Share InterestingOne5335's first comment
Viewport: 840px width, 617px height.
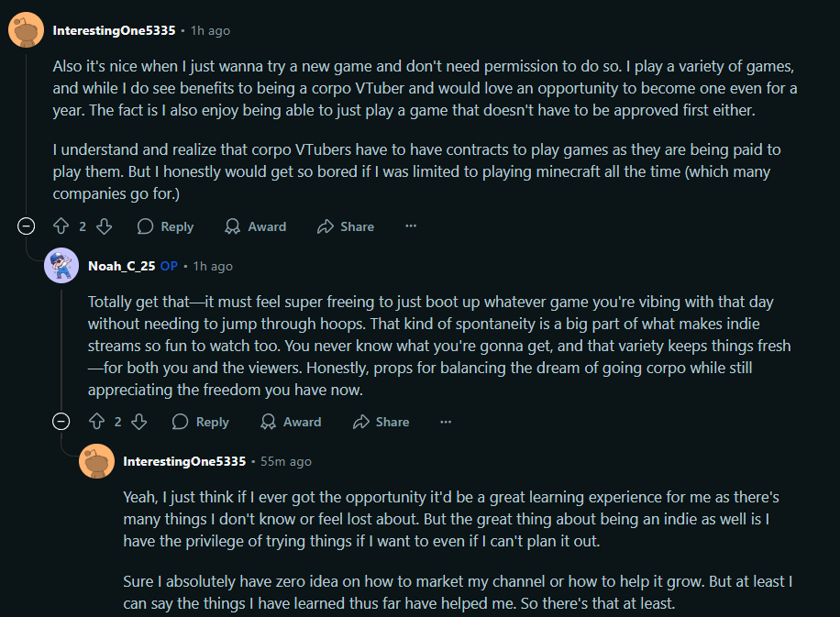click(x=345, y=226)
